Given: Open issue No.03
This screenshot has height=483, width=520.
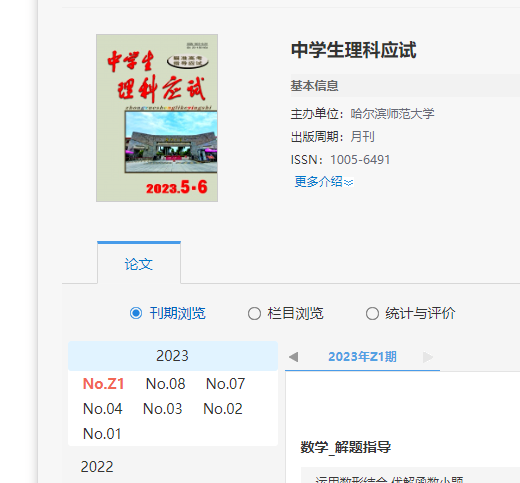Looking at the screenshot, I should pos(163,409).
